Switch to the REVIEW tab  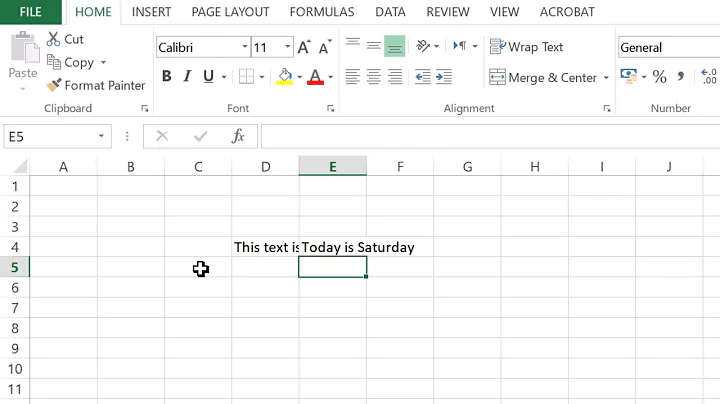tap(448, 12)
